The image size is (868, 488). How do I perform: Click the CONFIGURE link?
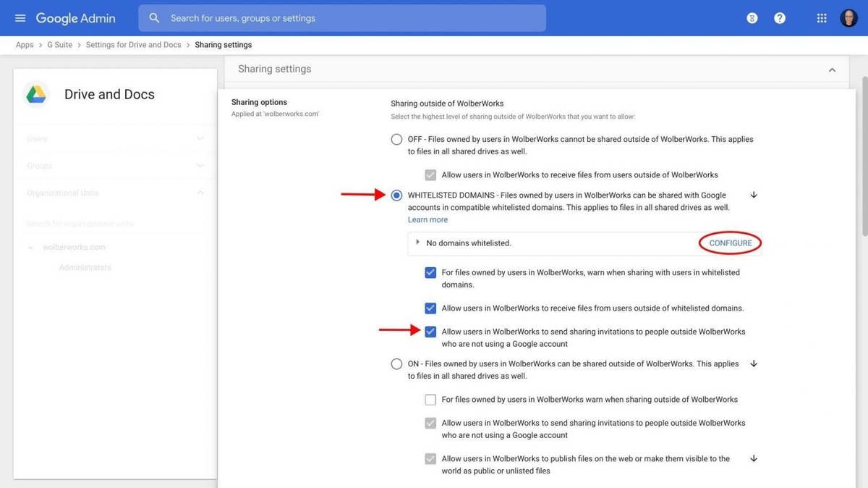point(729,243)
